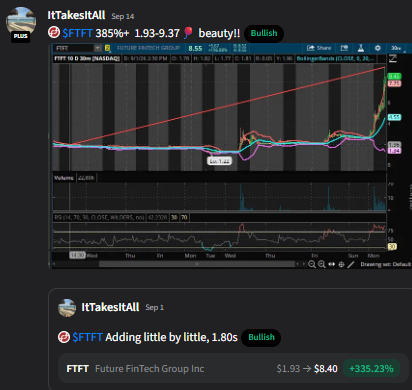Click the chart zoom in magnifier icon

[x=322, y=264]
